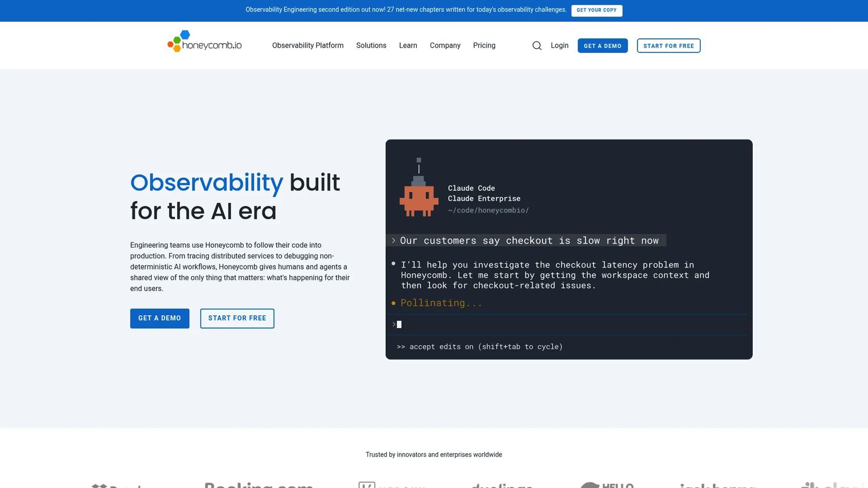Screen dimensions: 868x488
Task: Click the hero Start for Free button
Action: click(237, 318)
